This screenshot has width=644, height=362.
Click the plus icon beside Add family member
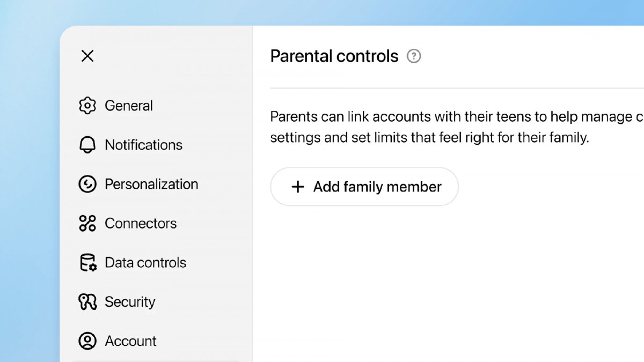point(297,187)
